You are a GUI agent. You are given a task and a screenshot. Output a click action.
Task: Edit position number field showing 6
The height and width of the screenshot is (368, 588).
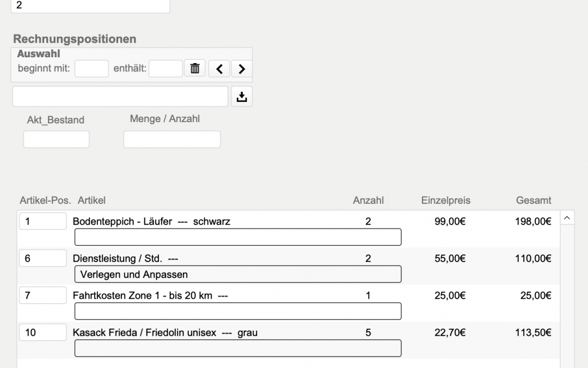coord(42,258)
